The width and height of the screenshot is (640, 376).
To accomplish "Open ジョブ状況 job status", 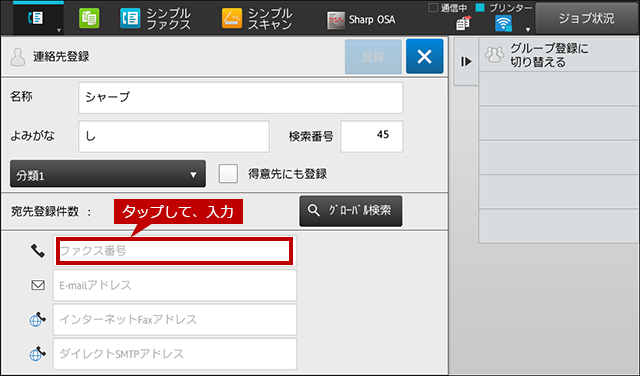I will point(587,19).
